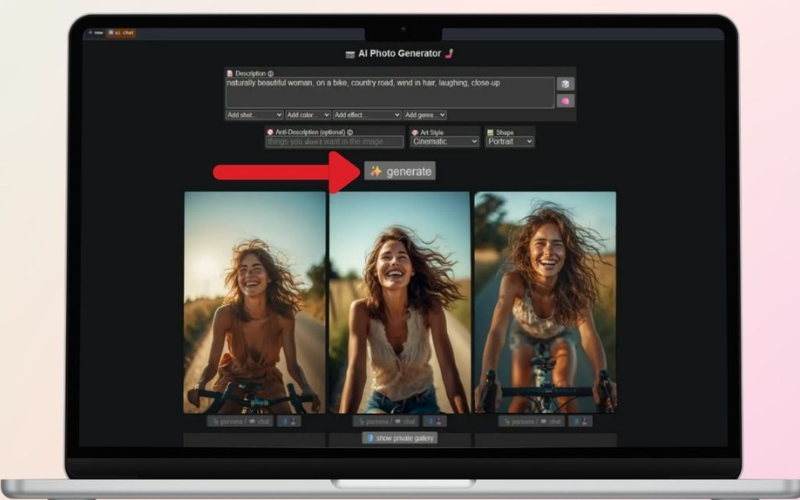Image resolution: width=800 pixels, height=500 pixels.
Task: Open the Add effect dropdown
Action: coord(366,115)
